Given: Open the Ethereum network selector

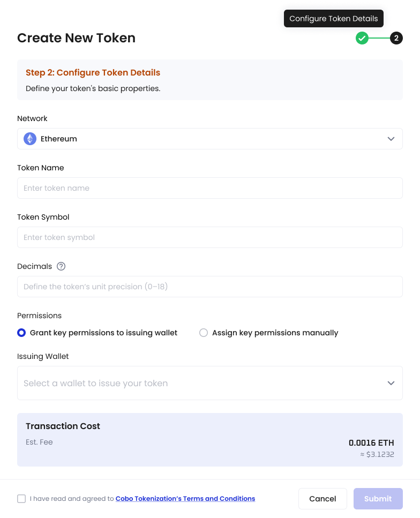Looking at the screenshot, I should coord(210,139).
